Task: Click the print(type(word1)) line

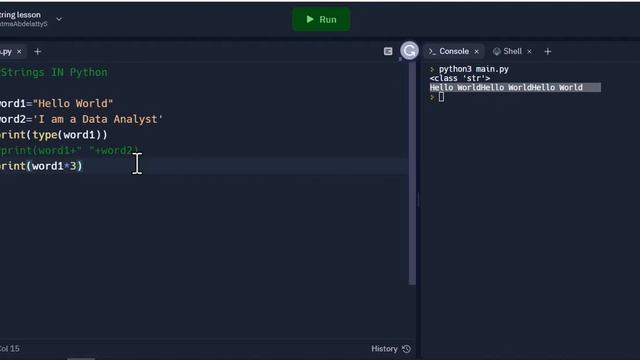Action: tap(53, 135)
